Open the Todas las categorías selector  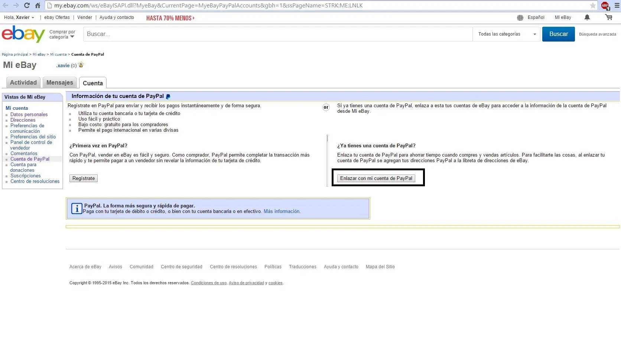coord(507,34)
